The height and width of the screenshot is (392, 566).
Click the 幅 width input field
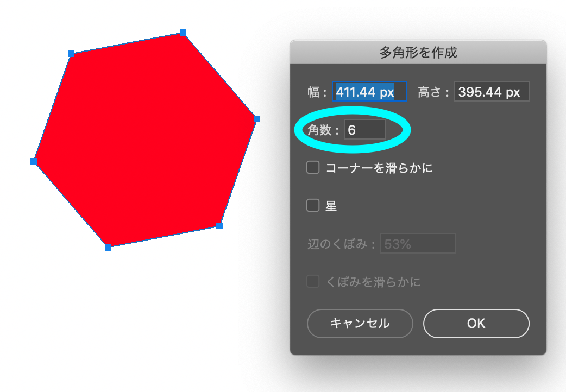pyautogui.click(x=369, y=91)
